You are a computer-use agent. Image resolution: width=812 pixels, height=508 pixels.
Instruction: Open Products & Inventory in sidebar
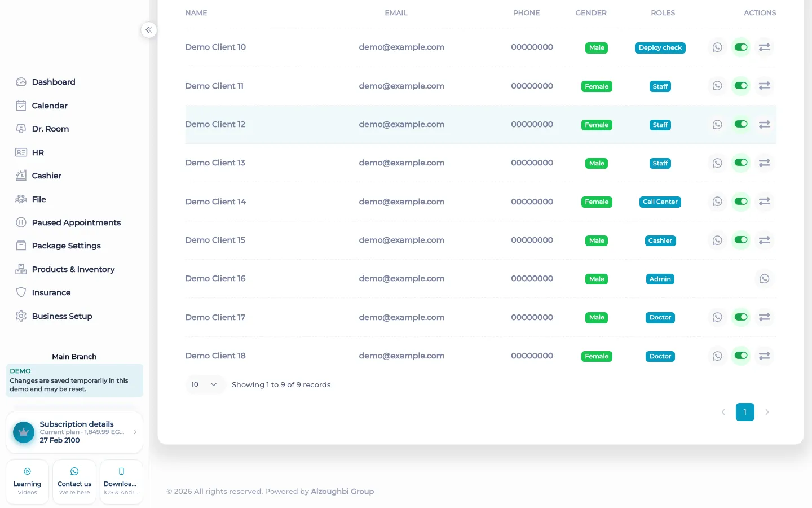74,269
